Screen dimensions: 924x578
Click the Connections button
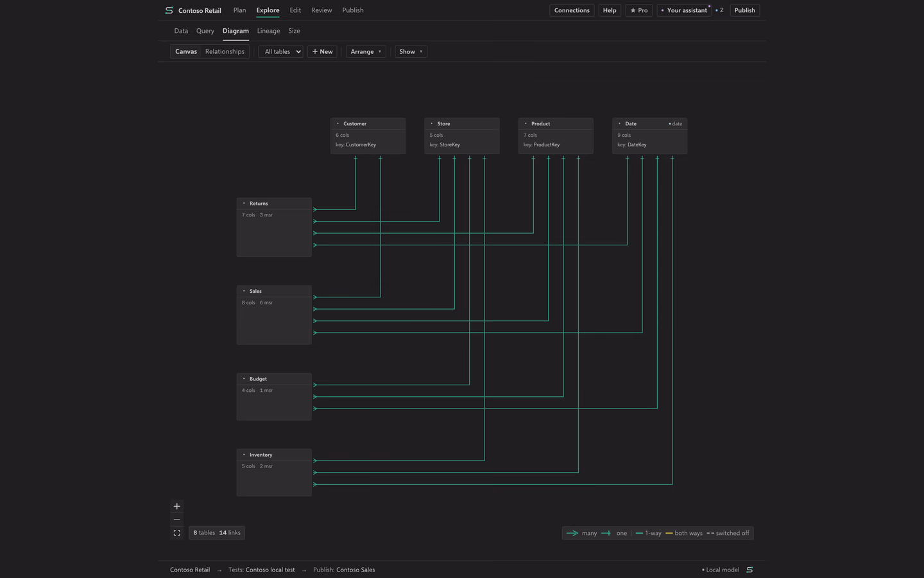pos(572,10)
